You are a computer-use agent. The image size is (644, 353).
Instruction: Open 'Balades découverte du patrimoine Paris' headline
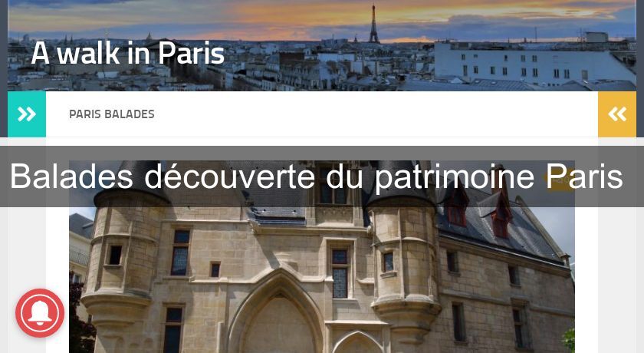pyautogui.click(x=316, y=176)
